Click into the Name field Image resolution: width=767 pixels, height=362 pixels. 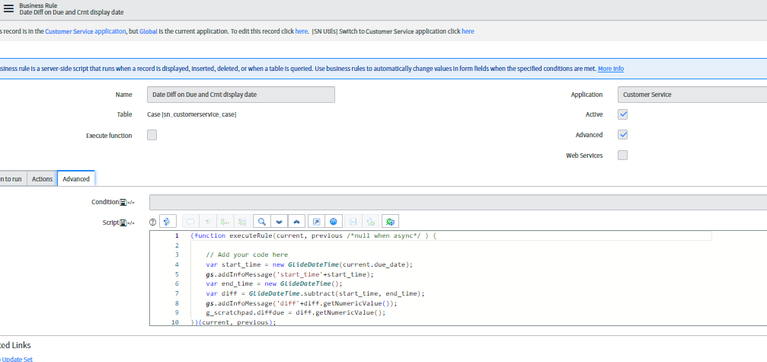point(241,94)
